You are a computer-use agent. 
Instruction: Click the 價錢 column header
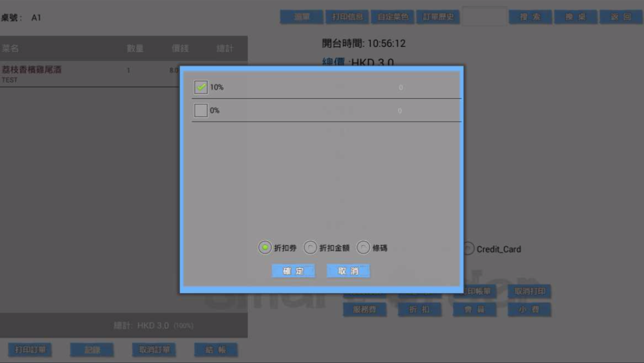(x=180, y=48)
